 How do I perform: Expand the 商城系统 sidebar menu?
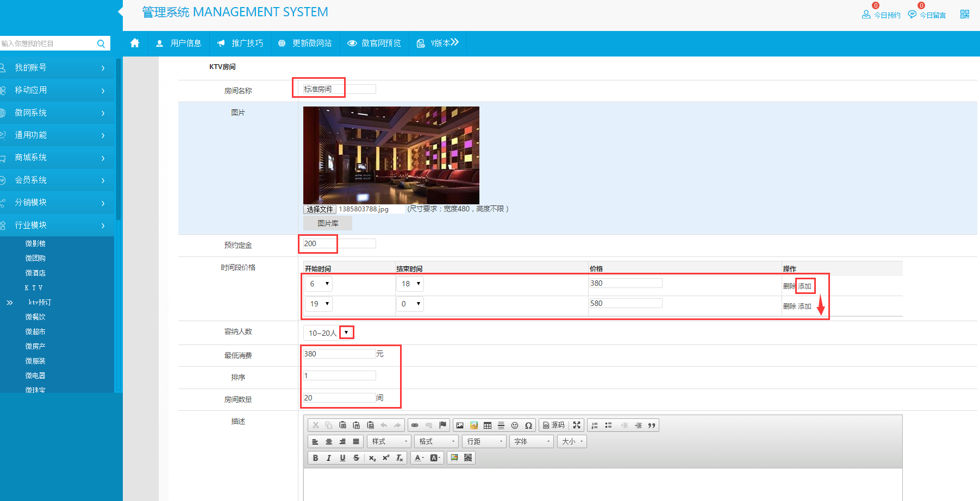(x=54, y=158)
